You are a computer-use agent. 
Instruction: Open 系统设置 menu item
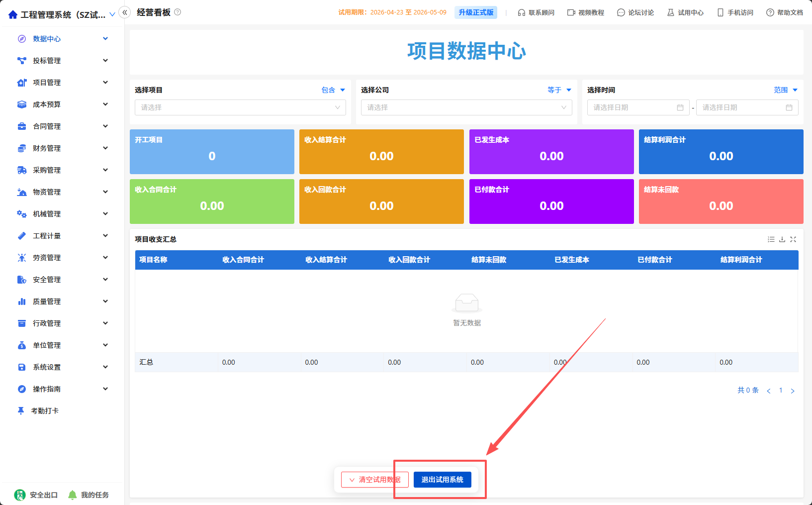point(63,367)
